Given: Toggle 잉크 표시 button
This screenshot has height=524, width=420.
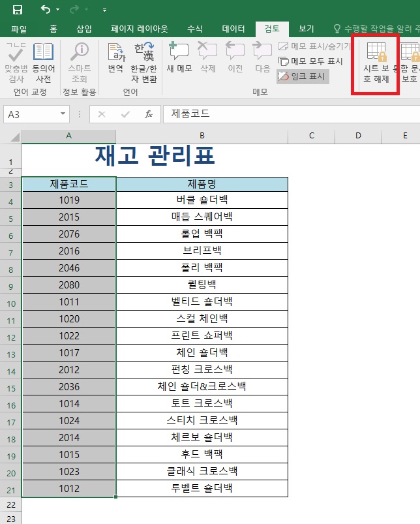Looking at the screenshot, I should pos(303,76).
